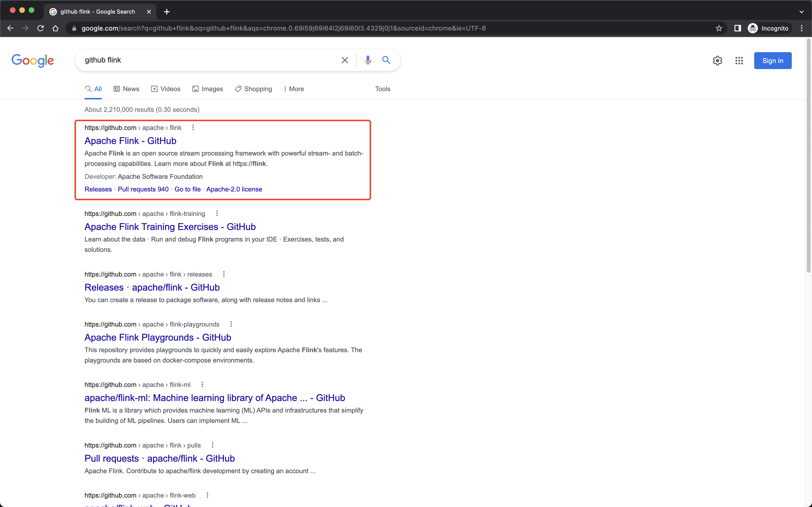Click the Google logo
Screen dimensions: 812x507
[32, 61]
